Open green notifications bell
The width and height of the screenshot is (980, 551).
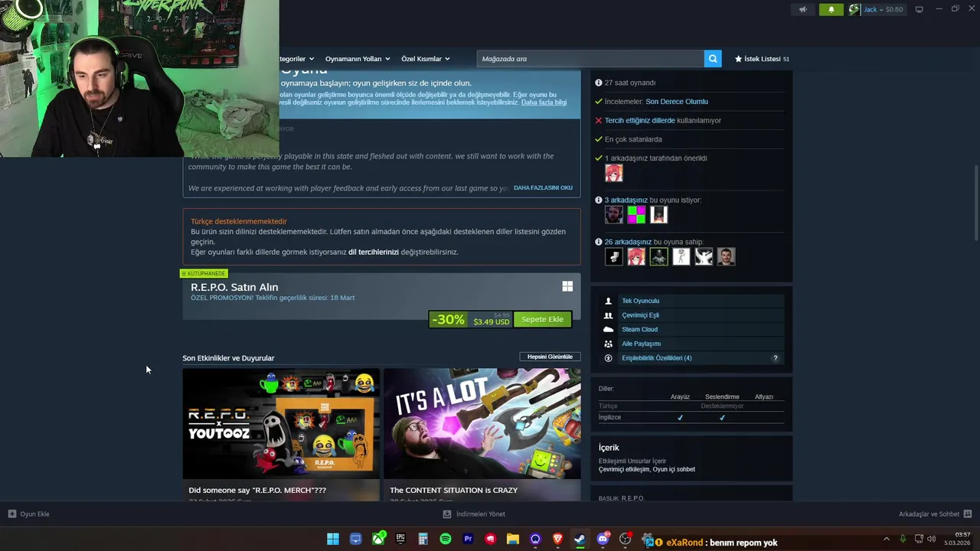(x=831, y=10)
